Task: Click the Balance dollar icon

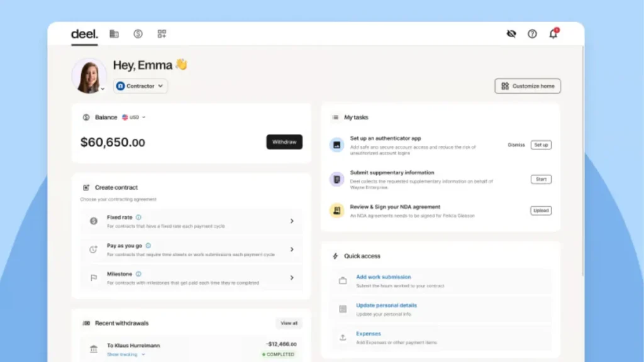Action: [x=86, y=118]
